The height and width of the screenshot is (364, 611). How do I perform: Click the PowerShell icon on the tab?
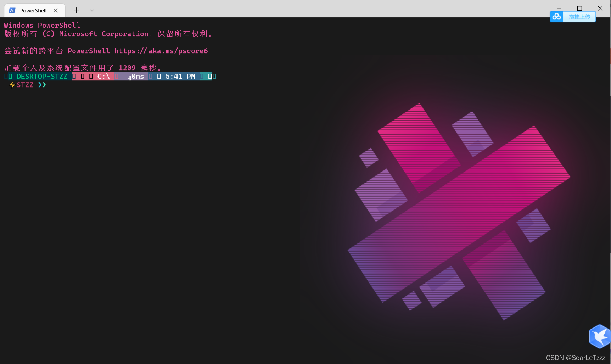[x=12, y=10]
